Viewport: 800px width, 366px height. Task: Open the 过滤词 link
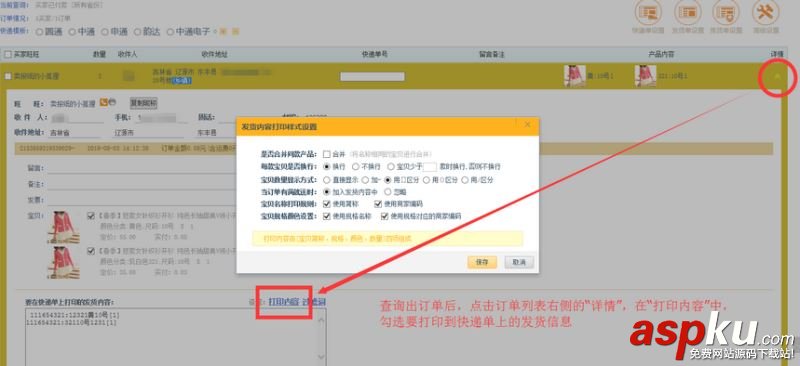[x=314, y=301]
